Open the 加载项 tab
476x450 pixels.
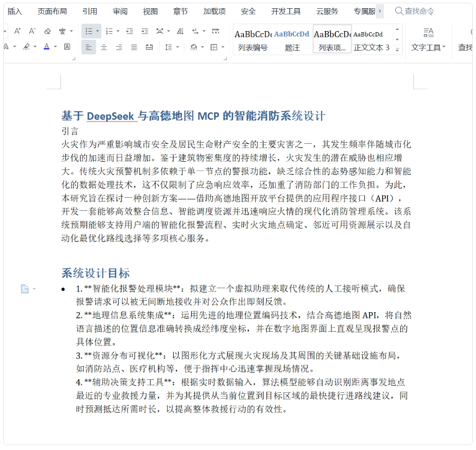[215, 11]
